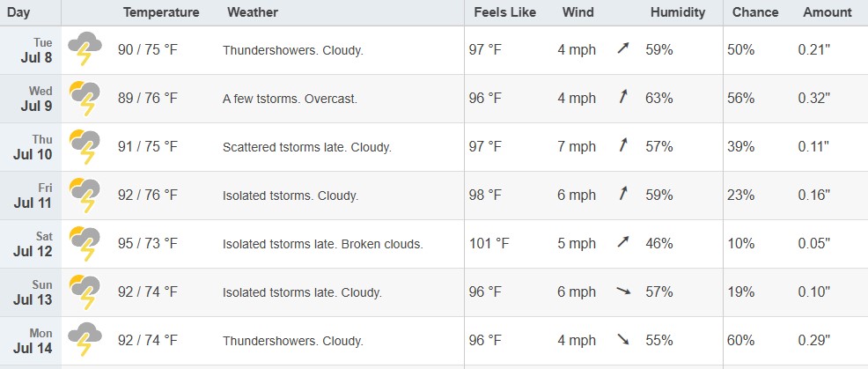Click the thunderstorm icon for Tue Jul 8
The image size is (868, 369).
tap(85, 49)
